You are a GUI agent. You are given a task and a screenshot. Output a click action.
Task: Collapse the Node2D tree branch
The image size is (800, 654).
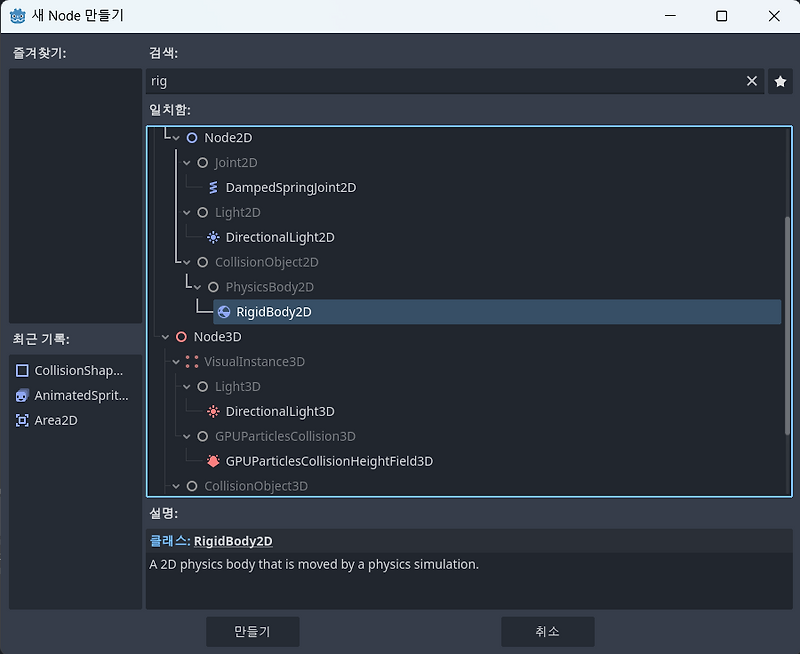175,138
